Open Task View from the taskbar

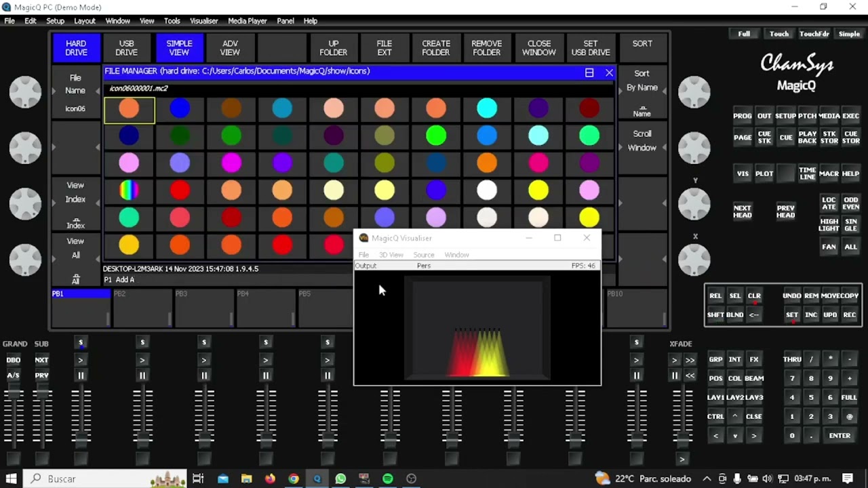point(198,479)
